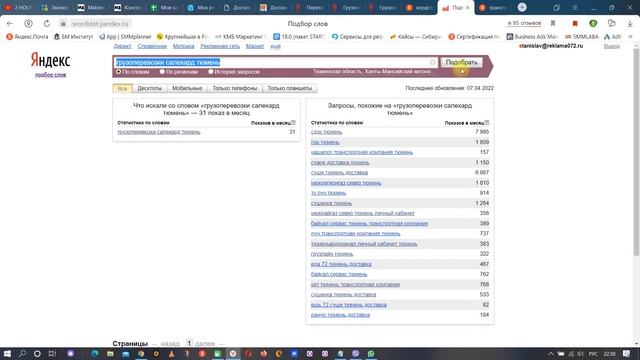Open Viber icon in the taskbar

[x=356, y=353]
